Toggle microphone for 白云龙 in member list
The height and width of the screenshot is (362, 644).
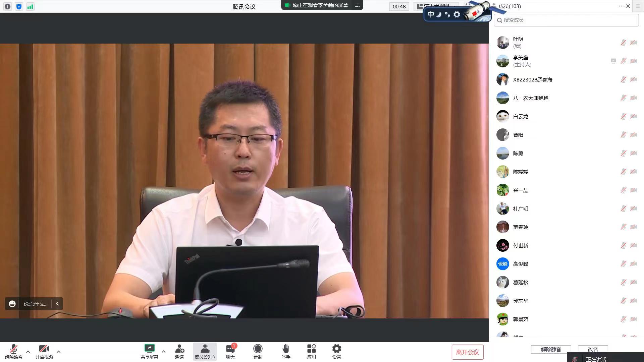pos(623,116)
